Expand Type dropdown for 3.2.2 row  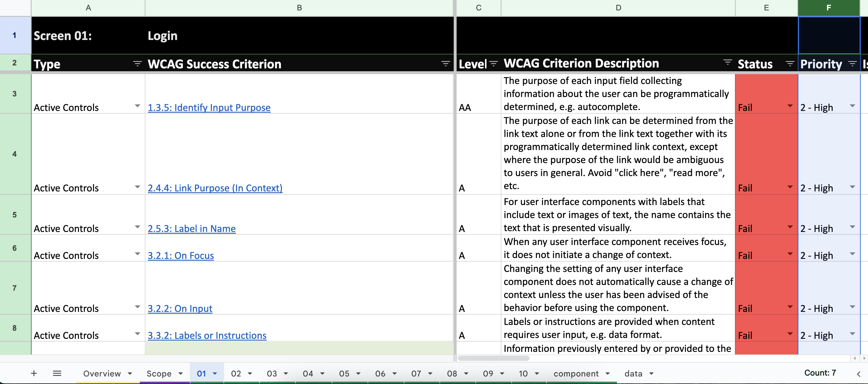pyautogui.click(x=137, y=307)
